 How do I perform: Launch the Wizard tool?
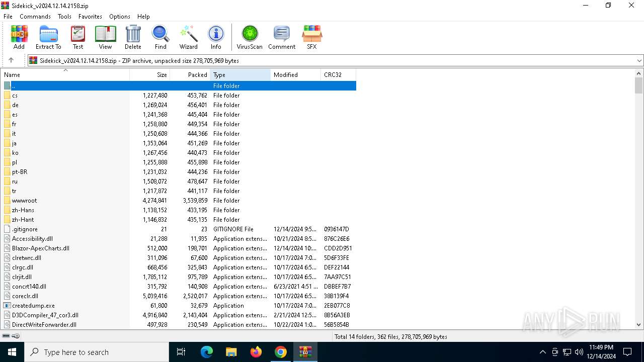(189, 38)
